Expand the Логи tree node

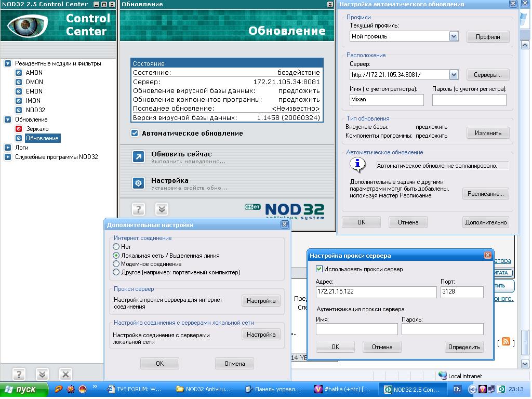pyautogui.click(x=8, y=148)
